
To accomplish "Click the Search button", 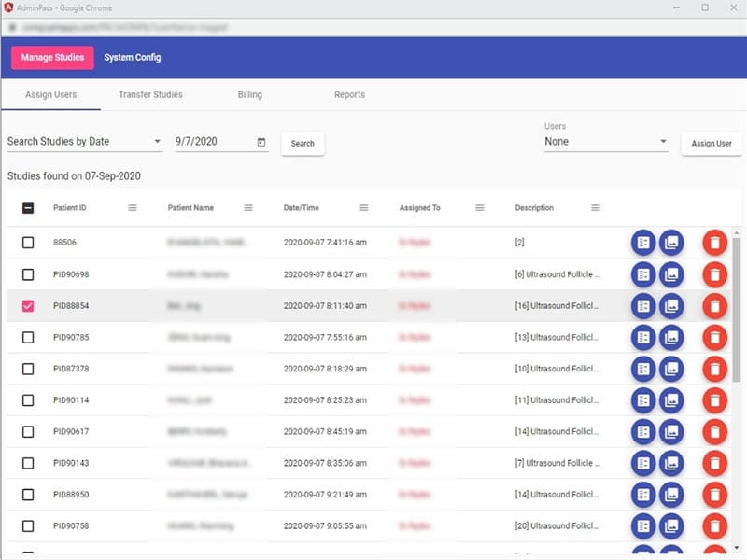I will coord(303,144).
